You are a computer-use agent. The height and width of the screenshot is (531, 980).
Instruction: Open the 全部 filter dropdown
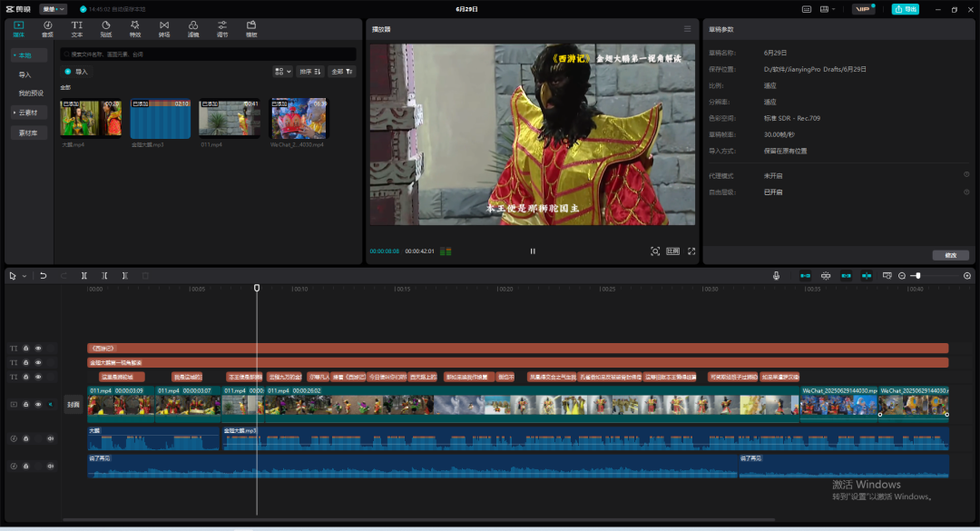pyautogui.click(x=342, y=72)
